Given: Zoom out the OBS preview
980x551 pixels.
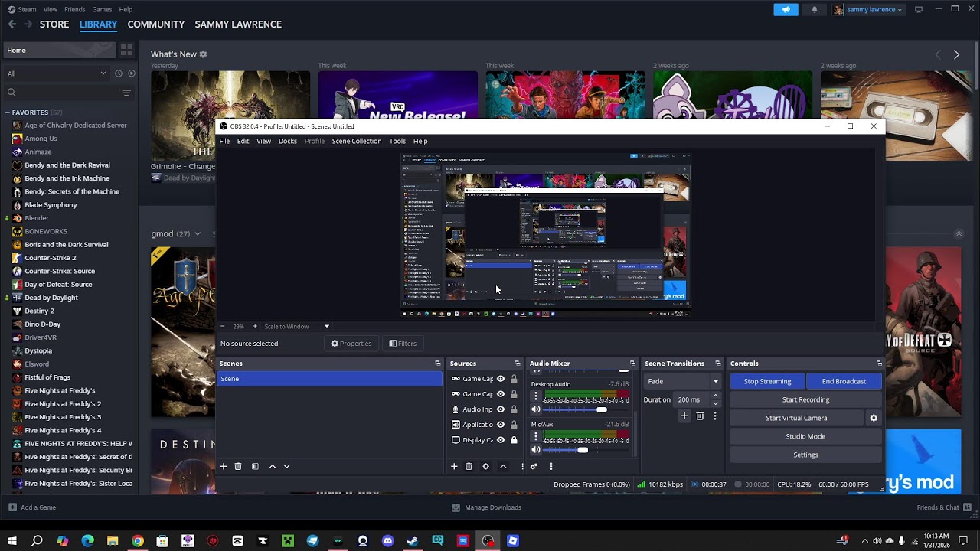Looking at the screenshot, I should coord(222,327).
